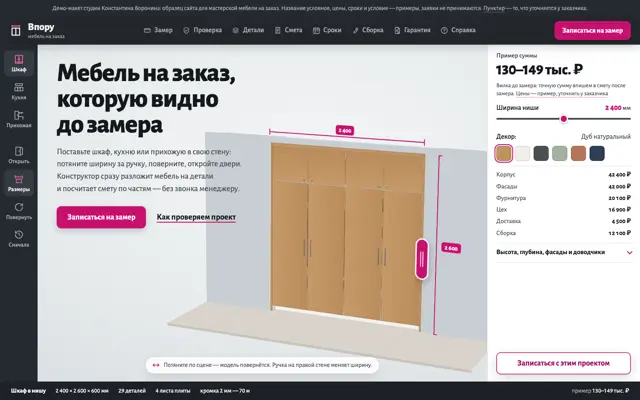Click header Записаться на замер button
640x400 pixels.
coord(592,31)
